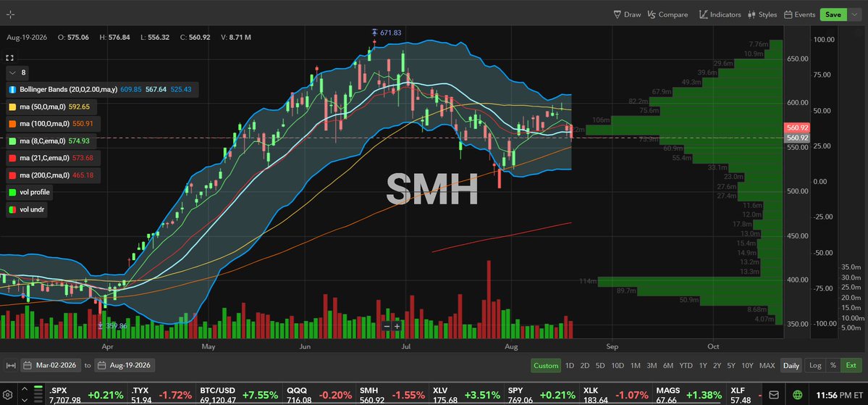Click the green globe connection icon
This screenshot has height=405, width=868.
[798, 395]
